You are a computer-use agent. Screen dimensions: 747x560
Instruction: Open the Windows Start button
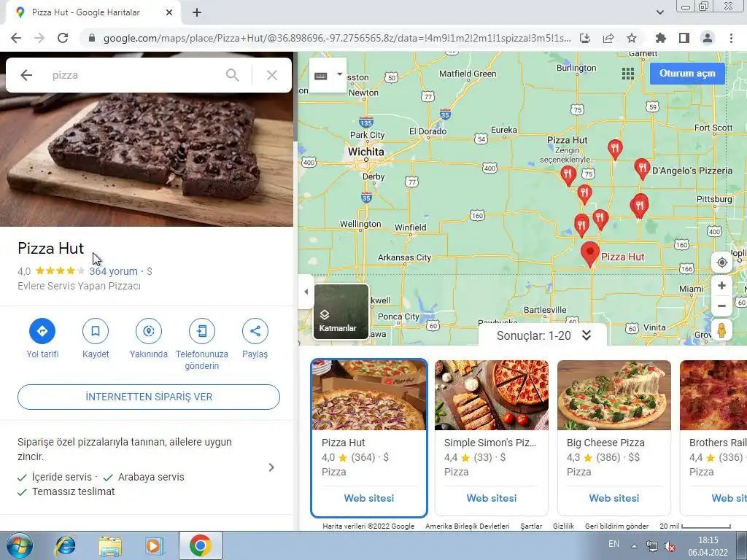18,545
